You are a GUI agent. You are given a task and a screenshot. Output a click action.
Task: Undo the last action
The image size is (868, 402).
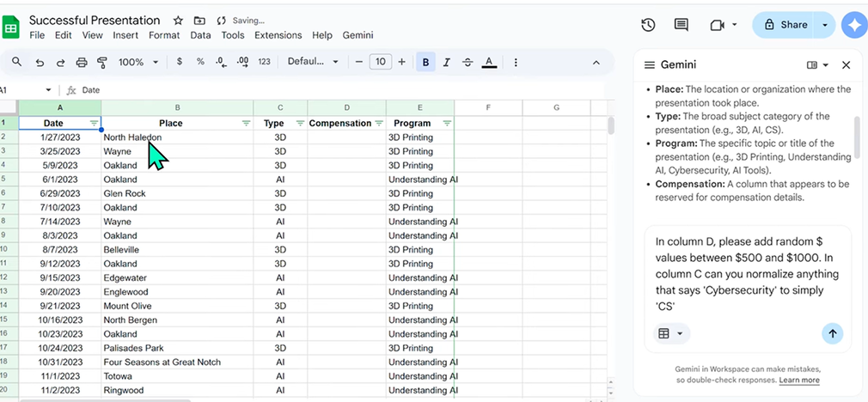(40, 63)
